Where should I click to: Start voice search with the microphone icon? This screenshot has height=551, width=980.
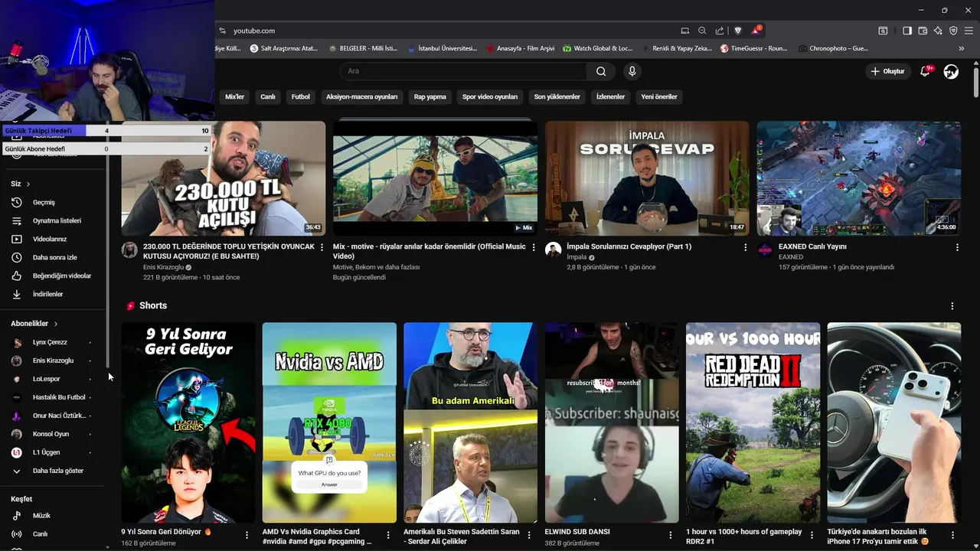pyautogui.click(x=632, y=71)
